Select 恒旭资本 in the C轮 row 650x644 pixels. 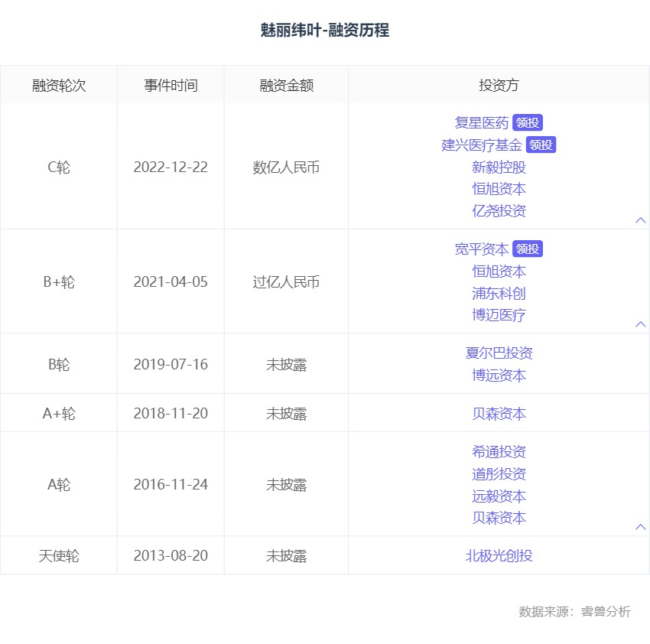click(499, 189)
